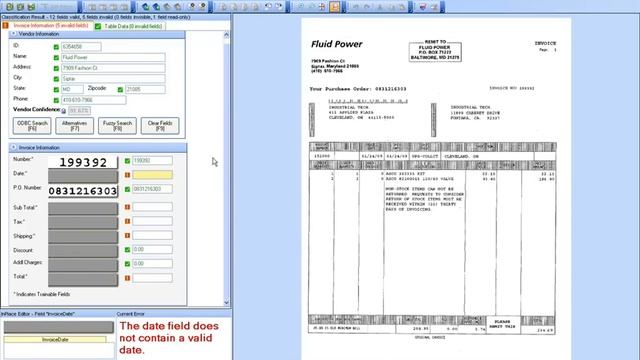Click the red-and-blue icon near the toolbar's right end

click(x=423, y=7)
